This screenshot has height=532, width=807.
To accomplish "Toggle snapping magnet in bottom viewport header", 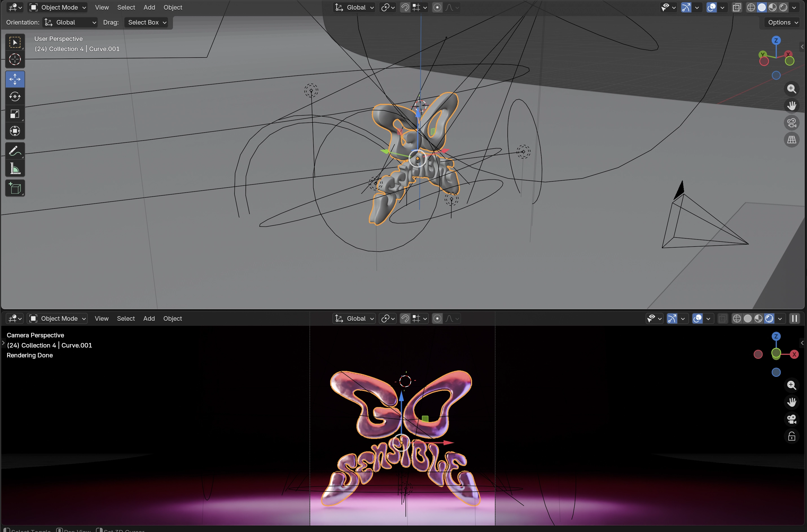I will coord(405,318).
